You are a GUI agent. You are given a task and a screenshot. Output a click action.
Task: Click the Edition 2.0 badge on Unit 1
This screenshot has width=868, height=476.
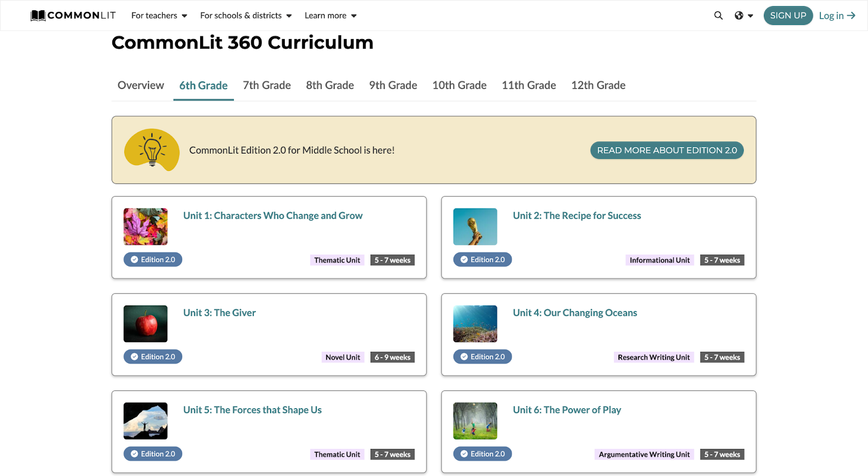[153, 259]
